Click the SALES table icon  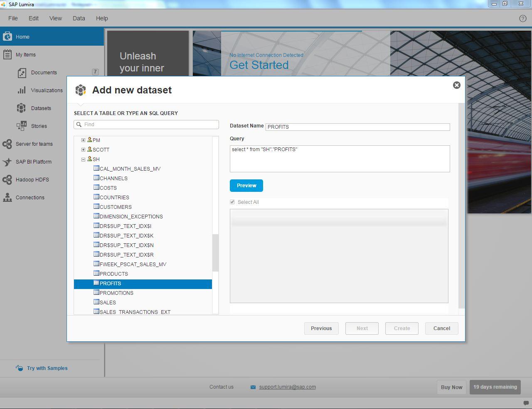click(96, 302)
